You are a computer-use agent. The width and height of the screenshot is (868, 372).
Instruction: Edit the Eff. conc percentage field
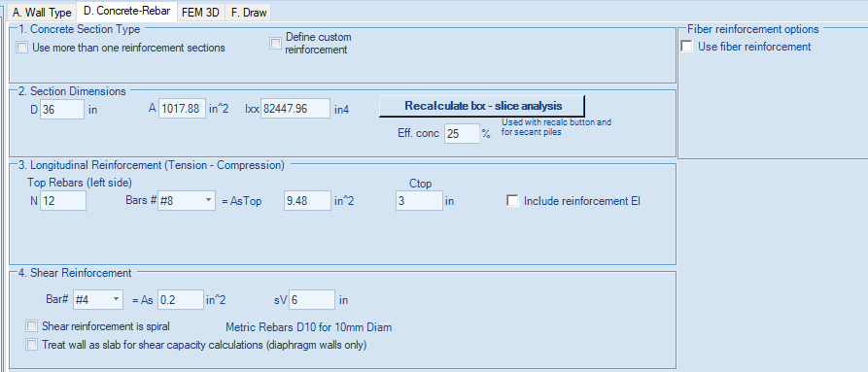coord(462,133)
